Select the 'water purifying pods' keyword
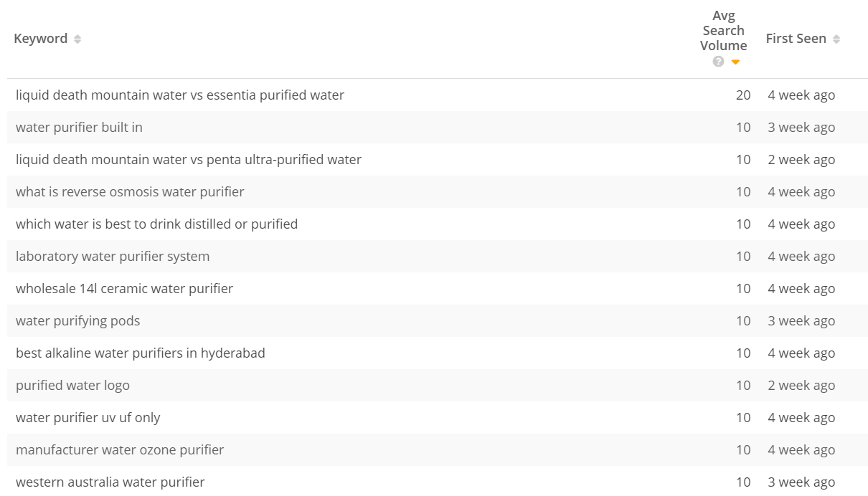Image resolution: width=868 pixels, height=496 pixels. click(77, 320)
